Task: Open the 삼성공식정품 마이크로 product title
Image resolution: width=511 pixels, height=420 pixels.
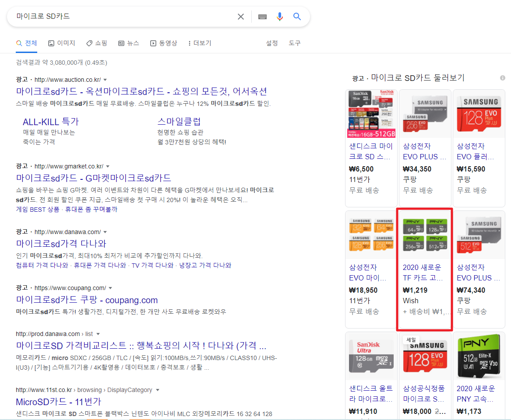Action: 424,394
